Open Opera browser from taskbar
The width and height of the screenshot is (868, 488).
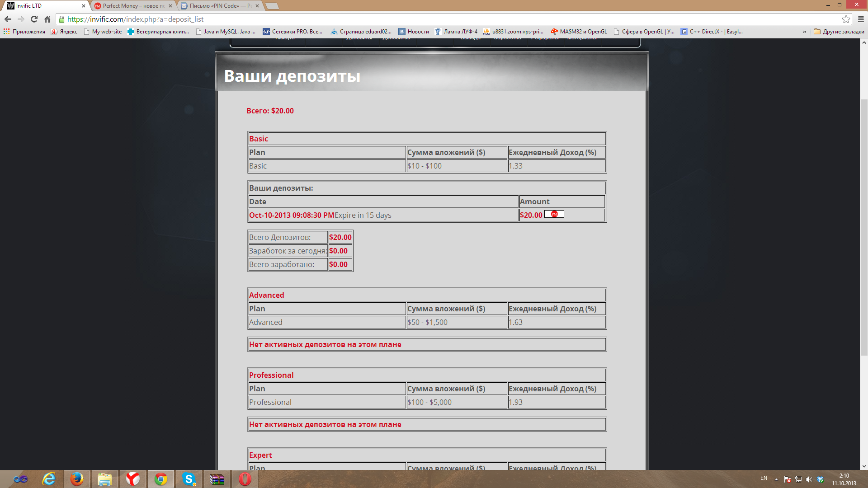[x=245, y=479]
